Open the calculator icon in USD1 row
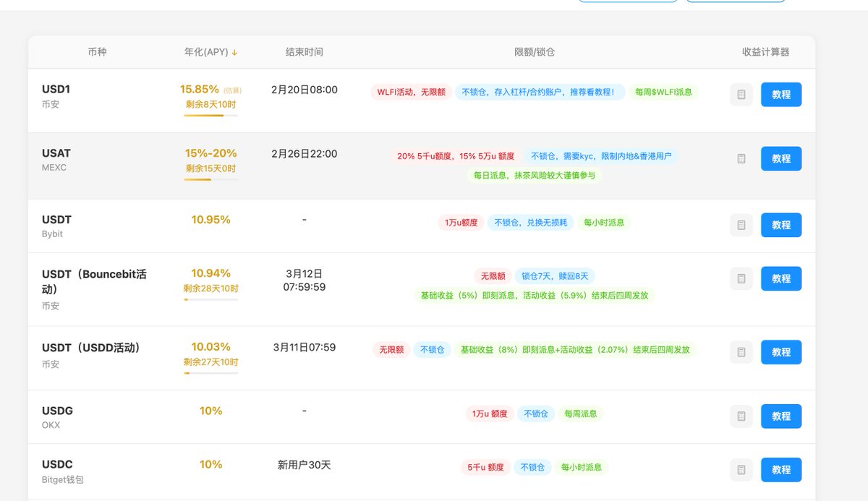Screen dimensions: 868x501 click(x=741, y=95)
